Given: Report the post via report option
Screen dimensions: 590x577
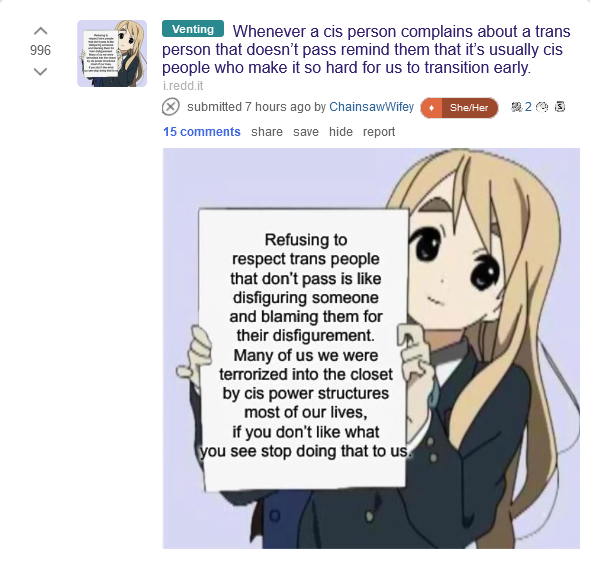Looking at the screenshot, I should [379, 132].
